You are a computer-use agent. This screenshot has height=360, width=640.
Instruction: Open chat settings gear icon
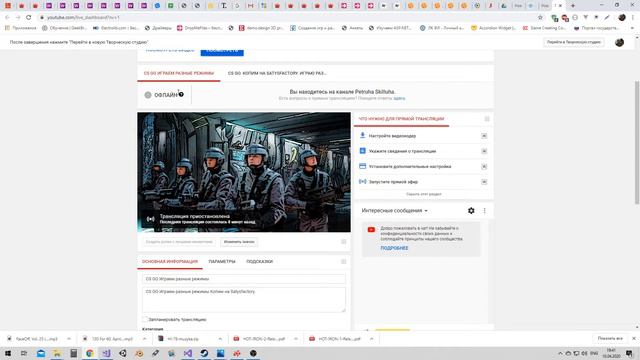[x=471, y=211]
